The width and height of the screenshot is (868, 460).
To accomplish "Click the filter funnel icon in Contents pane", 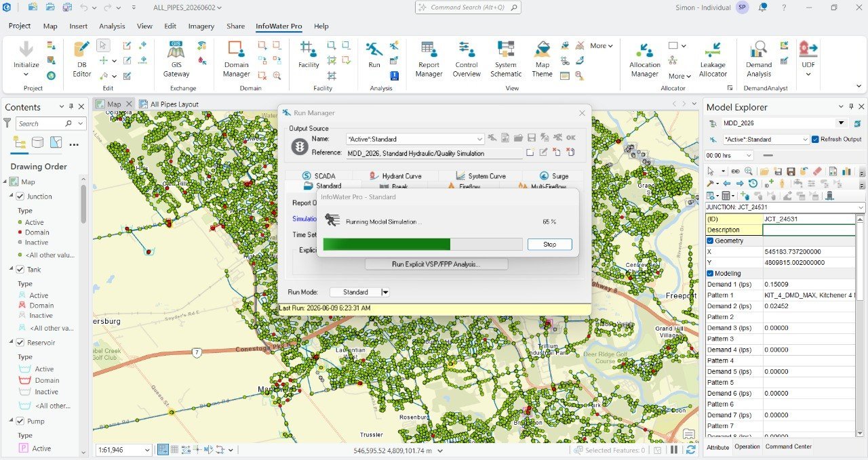I will click(7, 123).
